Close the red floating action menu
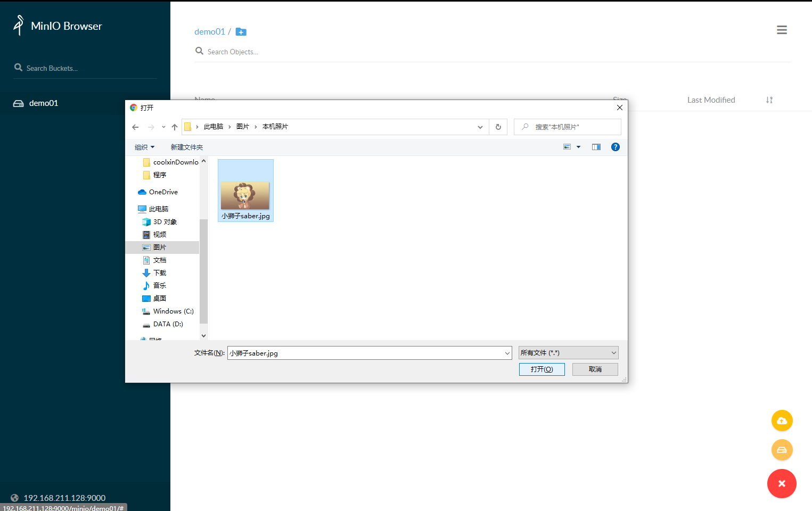 pyautogui.click(x=782, y=483)
